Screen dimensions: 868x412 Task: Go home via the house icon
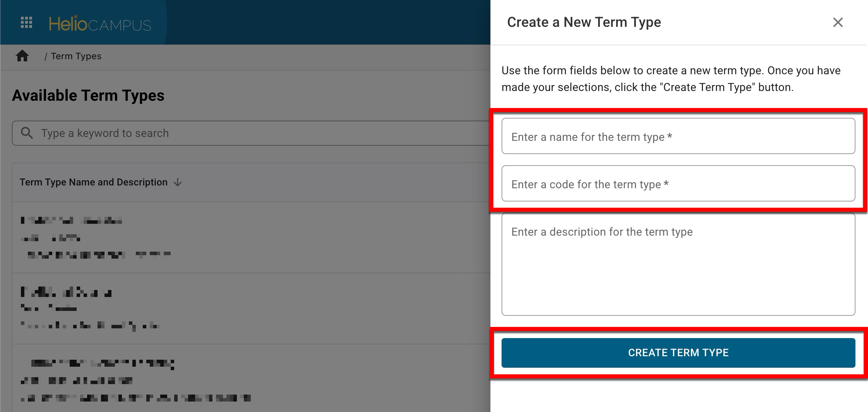(22, 56)
